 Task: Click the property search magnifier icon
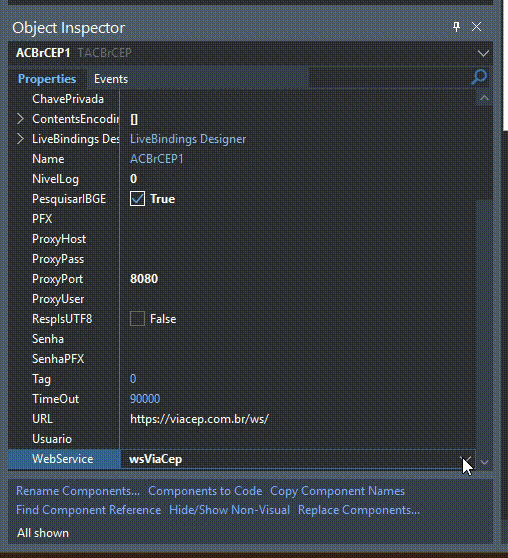[x=479, y=77]
